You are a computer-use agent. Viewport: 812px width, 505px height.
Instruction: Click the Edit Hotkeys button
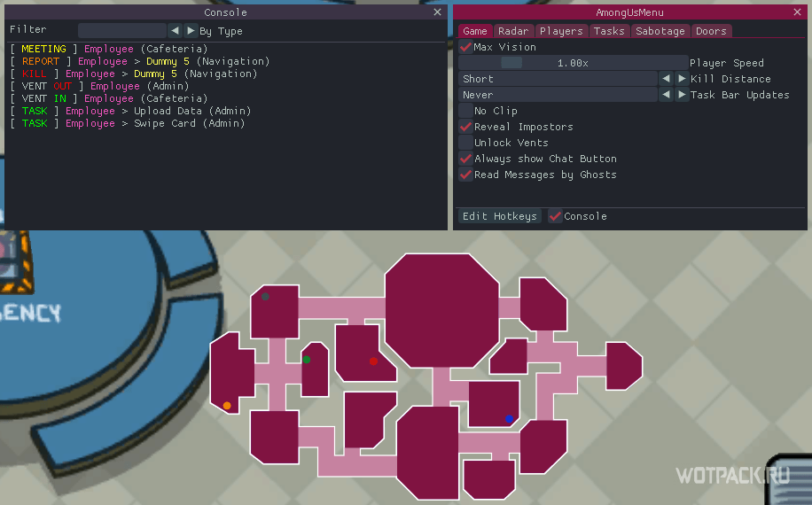pyautogui.click(x=500, y=216)
